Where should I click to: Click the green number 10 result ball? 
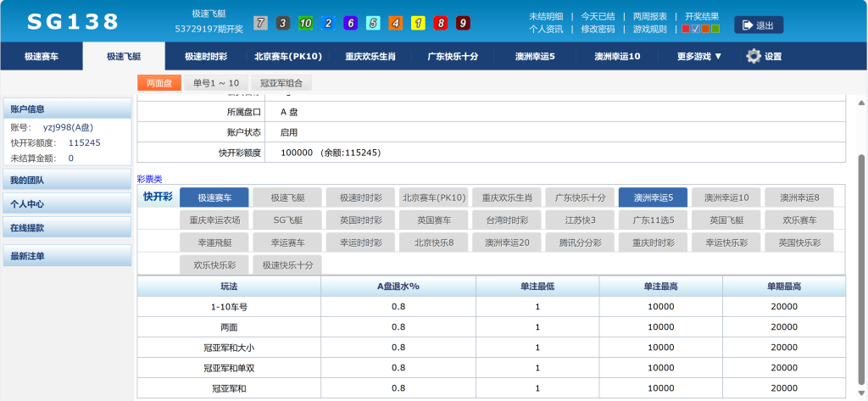pos(306,23)
